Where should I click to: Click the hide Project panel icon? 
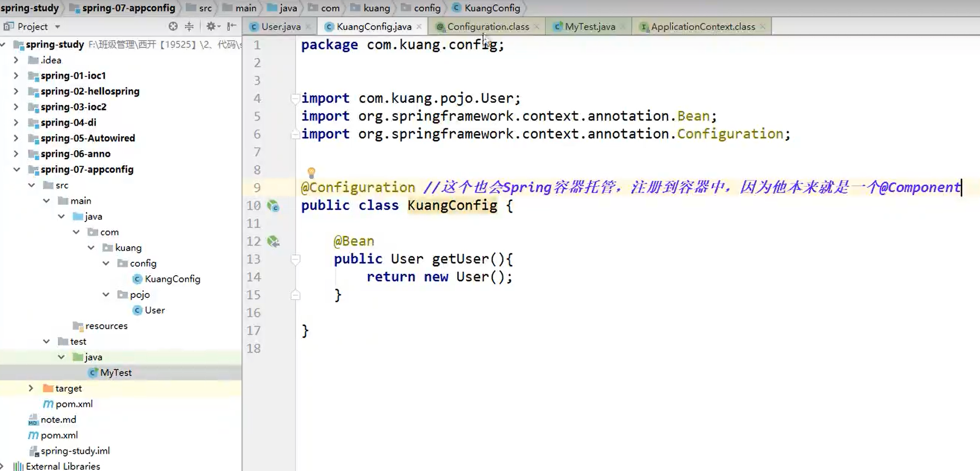(x=231, y=26)
